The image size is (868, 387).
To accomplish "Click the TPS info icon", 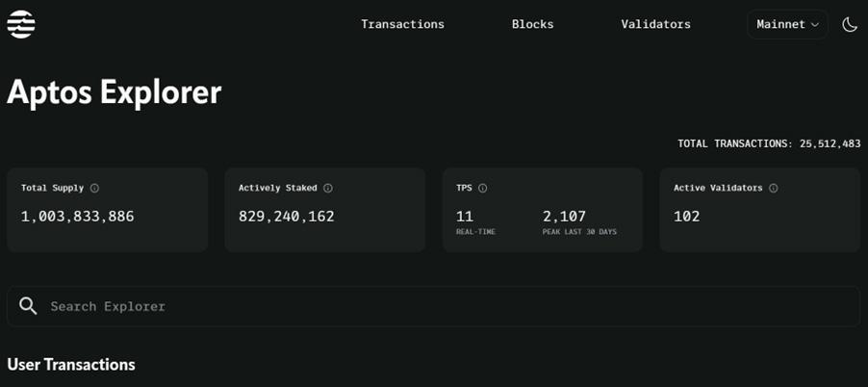I will [483, 189].
